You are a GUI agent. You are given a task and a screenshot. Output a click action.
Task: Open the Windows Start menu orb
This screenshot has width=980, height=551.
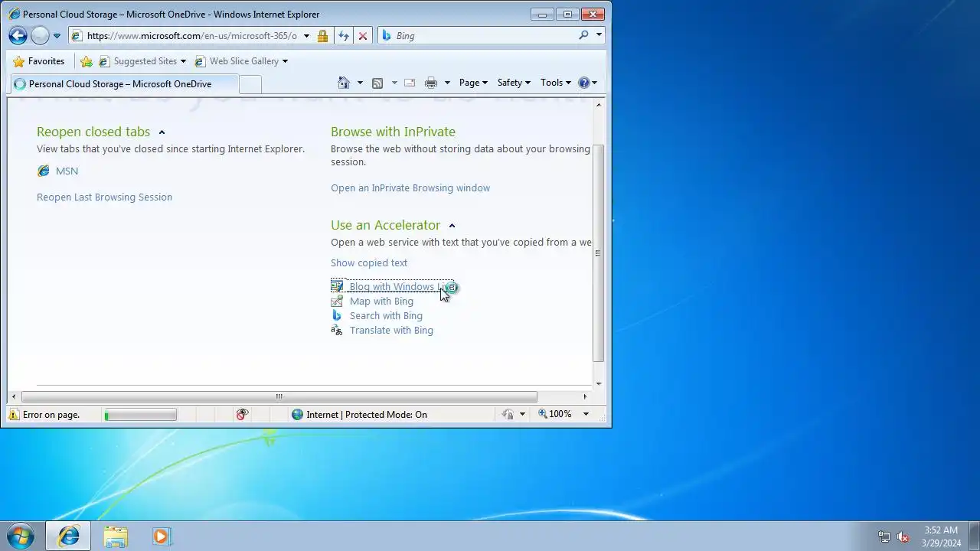(x=21, y=536)
